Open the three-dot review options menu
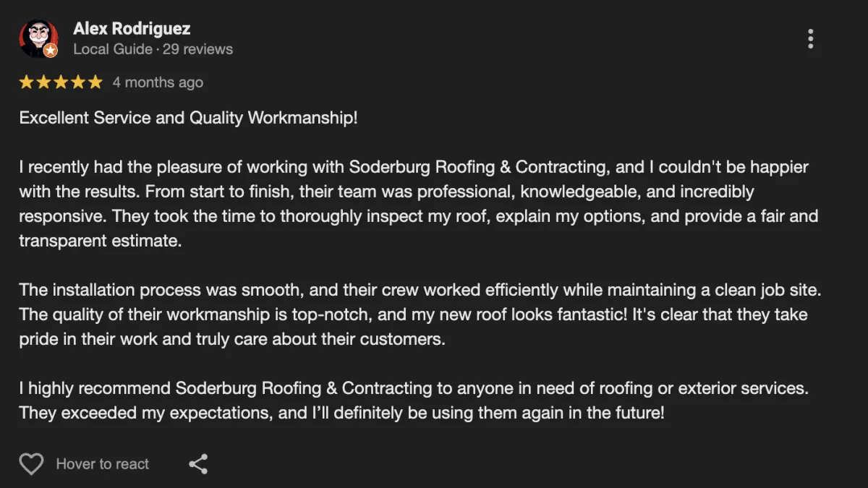The width and height of the screenshot is (868, 488). point(810,39)
